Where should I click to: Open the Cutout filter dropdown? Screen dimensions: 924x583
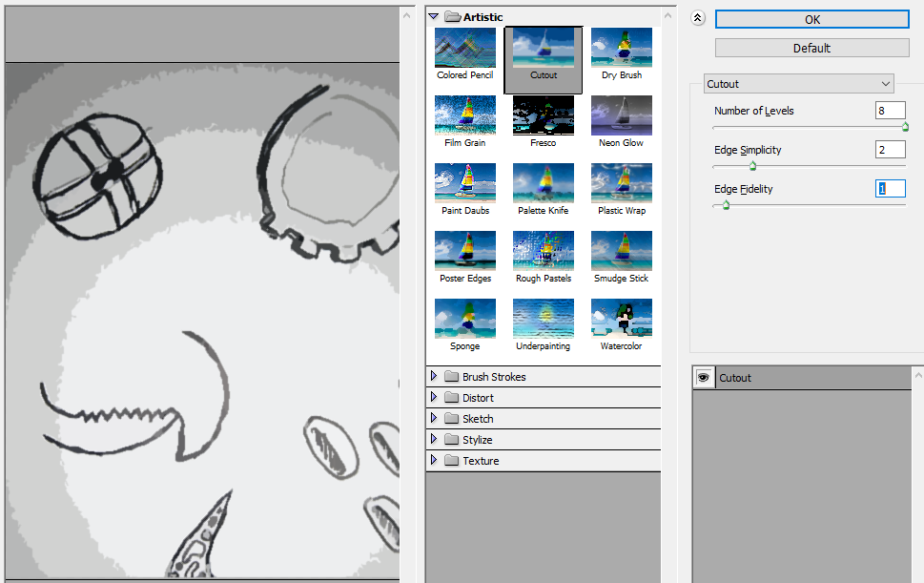798,84
